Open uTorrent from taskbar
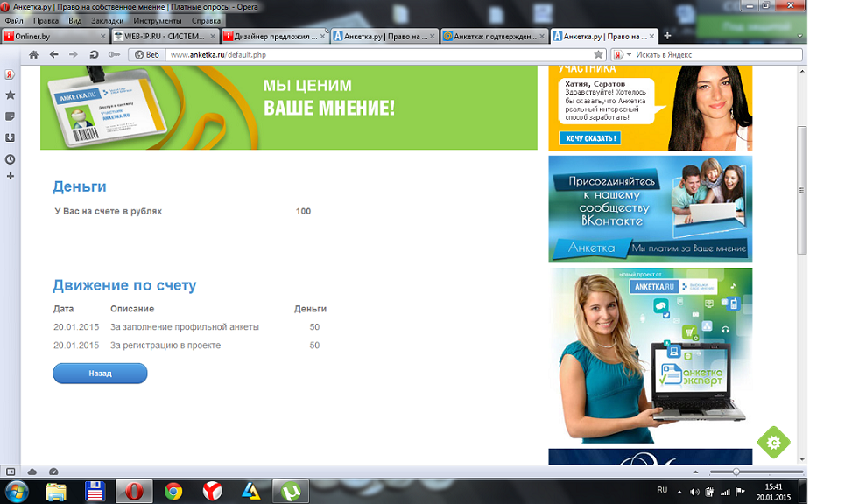859x504 pixels. click(x=291, y=492)
